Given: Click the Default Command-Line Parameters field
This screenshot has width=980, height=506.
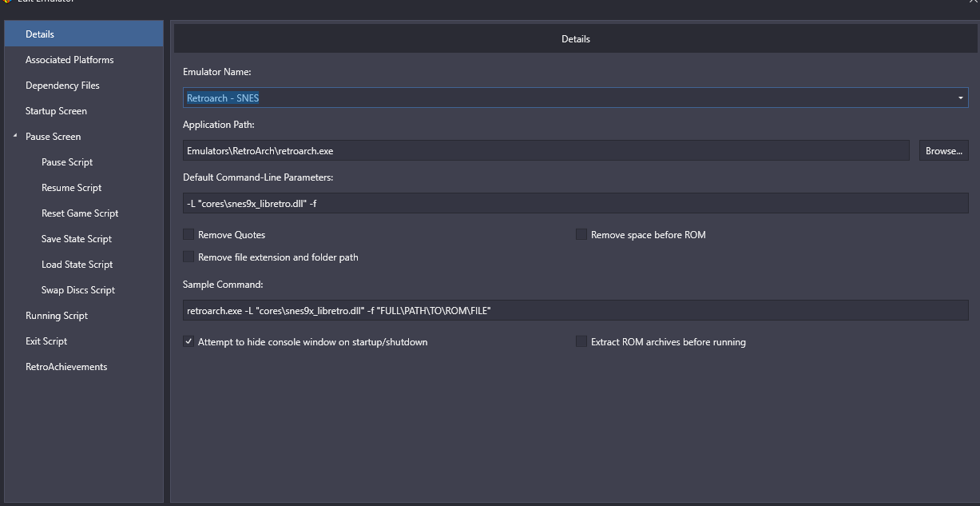Looking at the screenshot, I should (x=575, y=203).
